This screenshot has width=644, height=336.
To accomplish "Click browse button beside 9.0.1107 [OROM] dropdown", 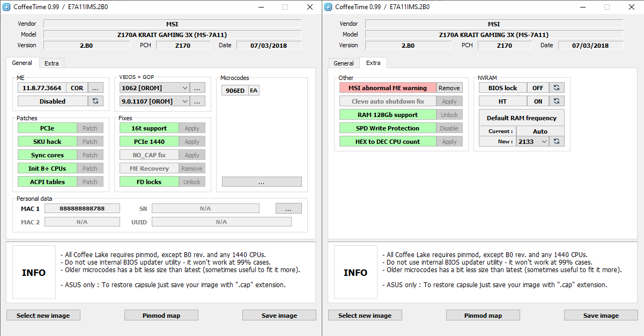I will point(197,101).
